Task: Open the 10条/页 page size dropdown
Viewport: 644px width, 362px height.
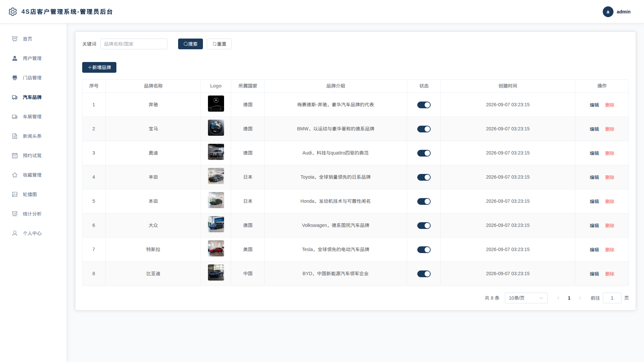Action: 526,298
